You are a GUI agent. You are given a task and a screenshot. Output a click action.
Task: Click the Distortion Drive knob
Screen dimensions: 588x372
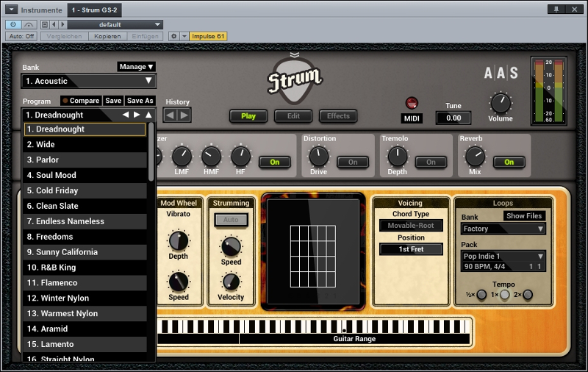tap(319, 157)
